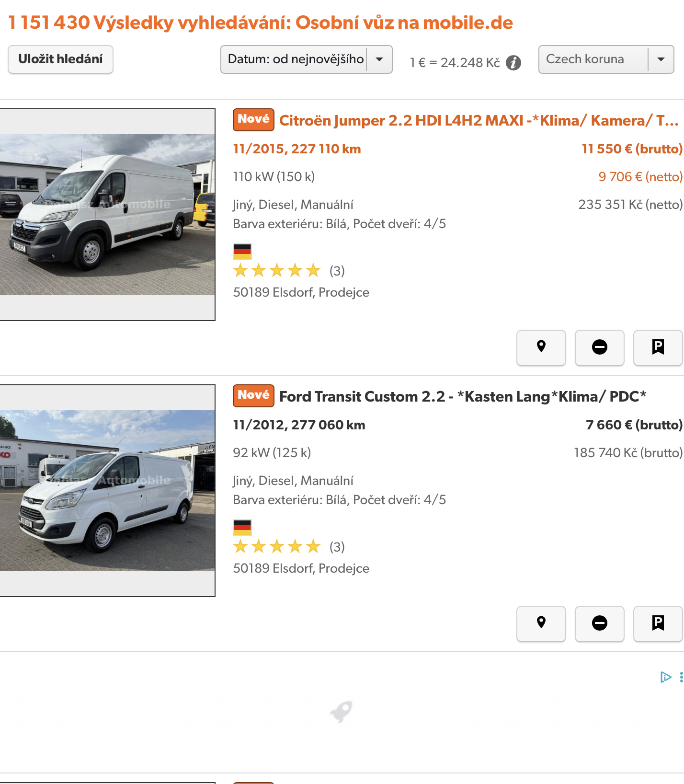Click Ford's Jiný, Diesel, Manuální line

pos(293,481)
